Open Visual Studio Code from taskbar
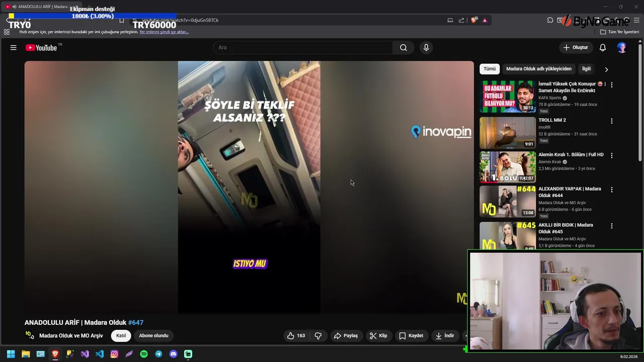 point(100,354)
